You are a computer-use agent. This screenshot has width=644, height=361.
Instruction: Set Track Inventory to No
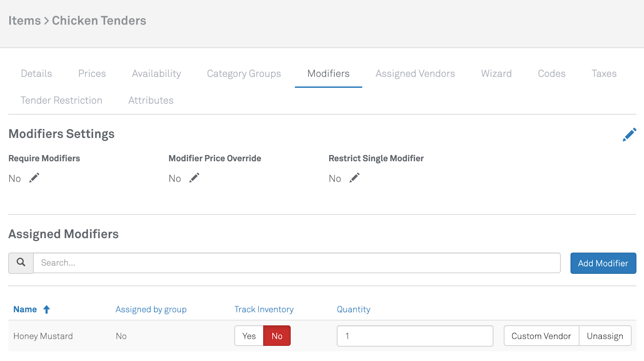pyautogui.click(x=277, y=336)
